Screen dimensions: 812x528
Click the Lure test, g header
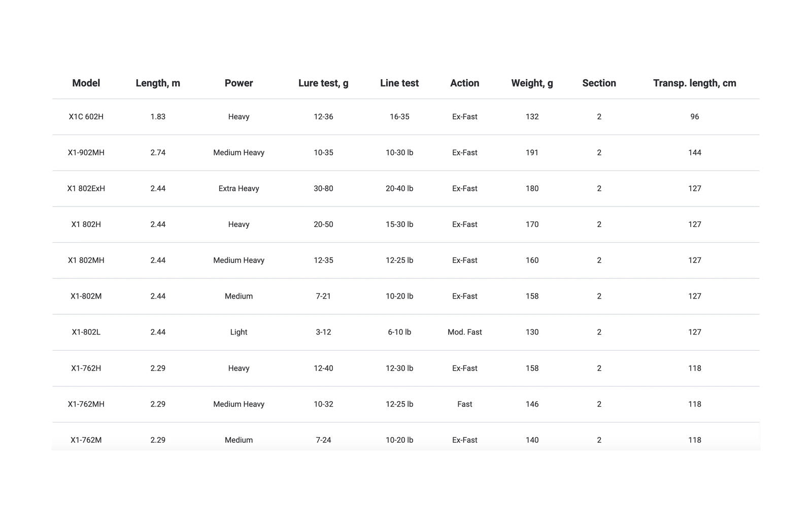(x=323, y=83)
